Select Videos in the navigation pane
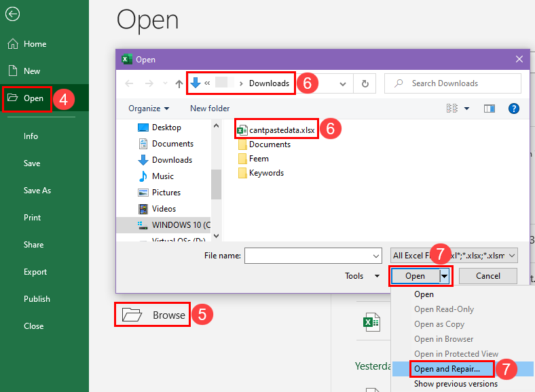The width and height of the screenshot is (535, 392). click(158, 209)
